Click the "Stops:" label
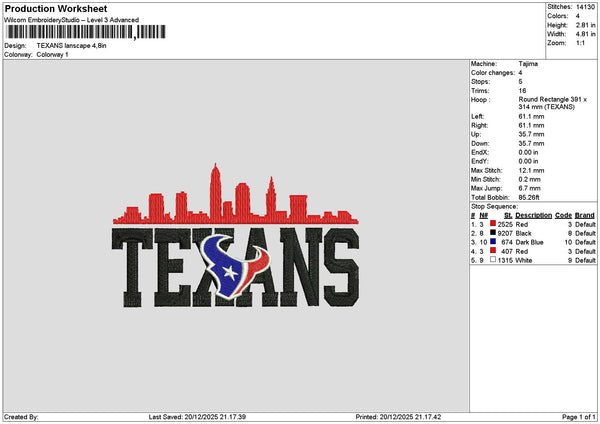Viewport: 600px width, 424px height. [x=480, y=82]
